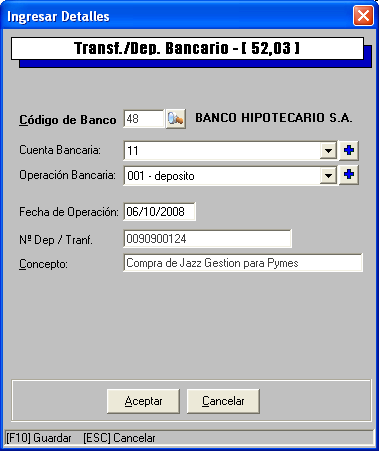Expand the Cuenta Bancaria dropdown arrow
This screenshot has height=451, width=379.
point(328,151)
